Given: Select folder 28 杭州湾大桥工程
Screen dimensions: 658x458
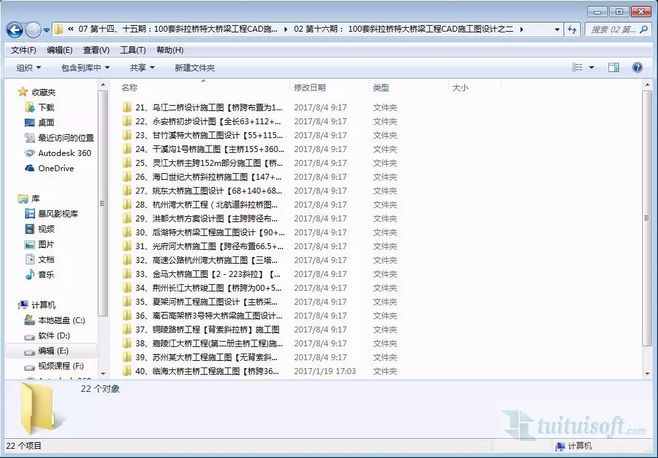Looking at the screenshot, I should (210, 204).
